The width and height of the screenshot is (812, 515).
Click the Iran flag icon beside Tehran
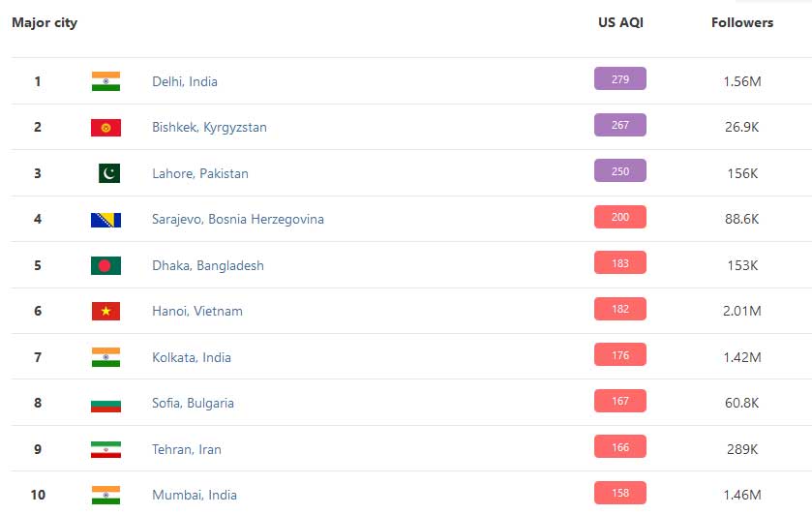click(105, 449)
